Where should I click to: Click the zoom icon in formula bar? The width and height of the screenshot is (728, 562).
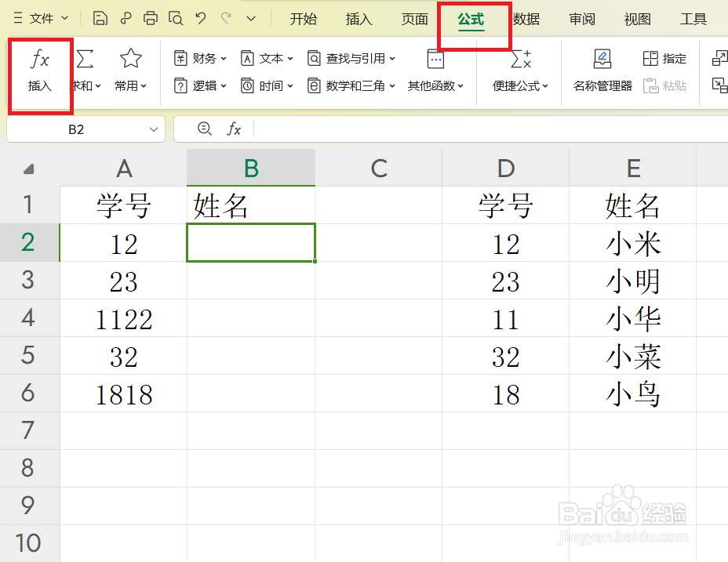[204, 129]
